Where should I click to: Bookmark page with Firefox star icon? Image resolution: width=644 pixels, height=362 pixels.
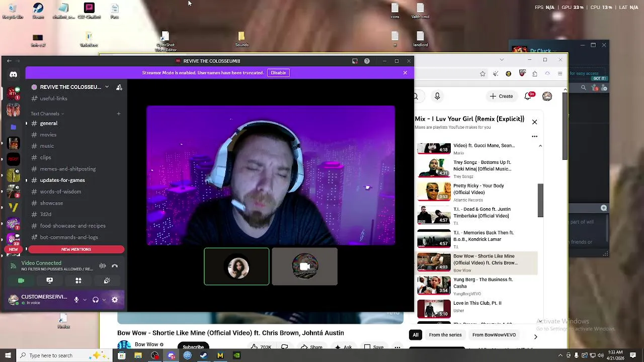point(482,74)
